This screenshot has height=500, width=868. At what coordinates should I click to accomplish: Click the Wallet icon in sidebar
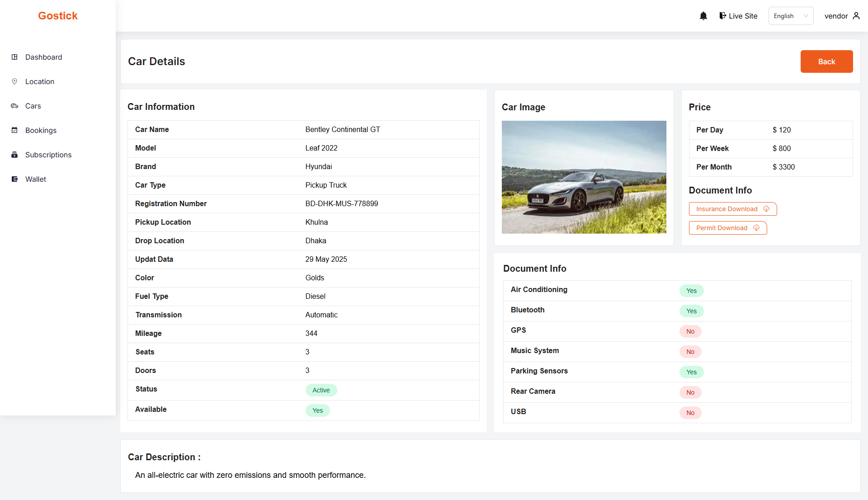(14, 179)
